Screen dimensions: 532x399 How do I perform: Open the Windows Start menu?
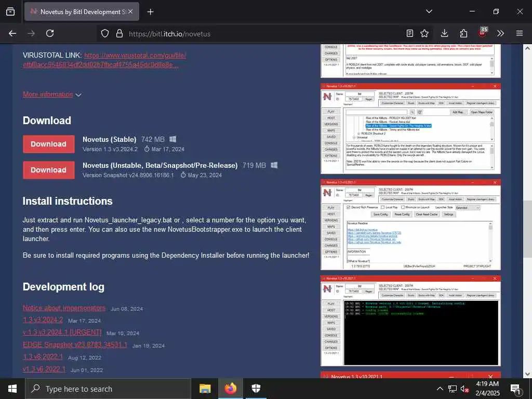point(12,389)
